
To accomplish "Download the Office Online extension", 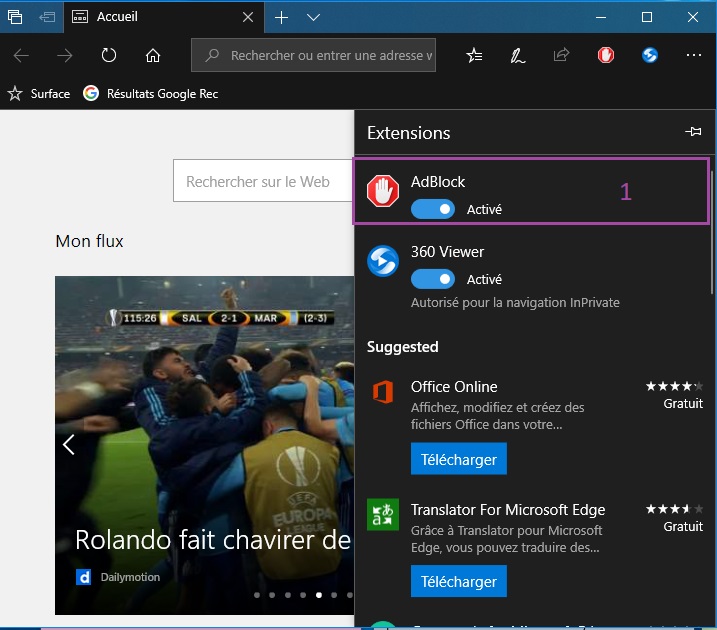I will [x=459, y=459].
